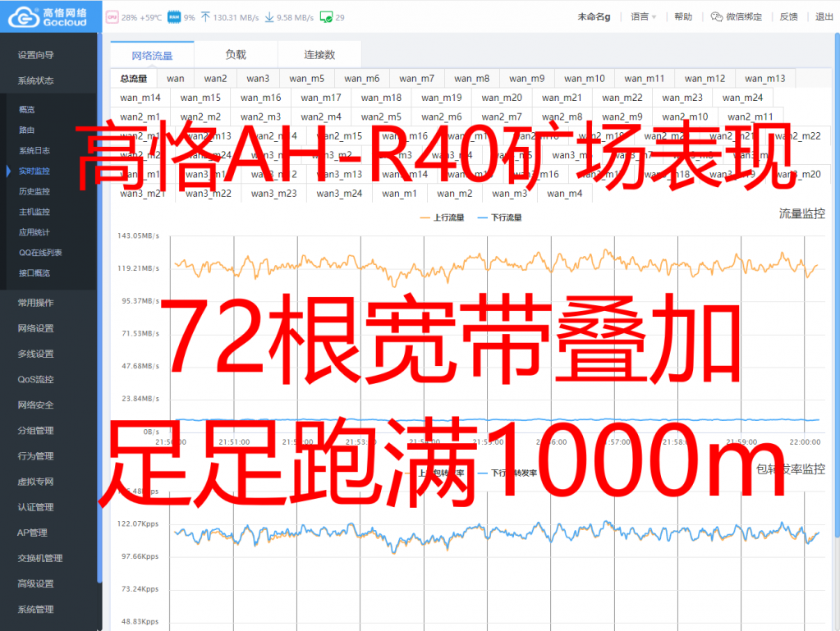Expand 多线设置 in the sidebar

(35, 354)
